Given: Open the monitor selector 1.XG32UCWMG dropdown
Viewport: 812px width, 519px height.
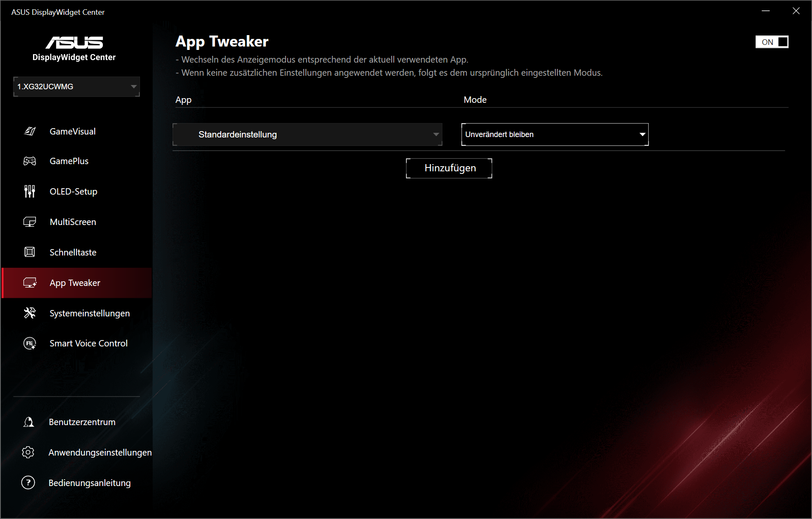Looking at the screenshot, I should (x=77, y=87).
